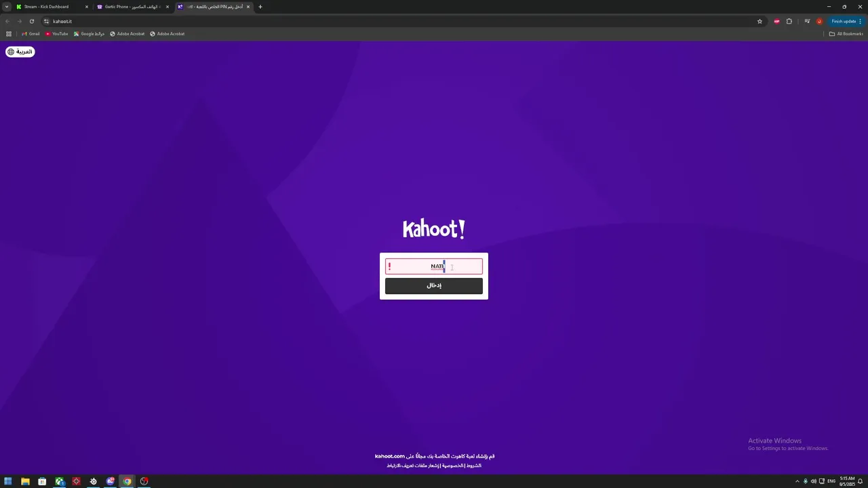Open the taskbar clock and date
The width and height of the screenshot is (868, 488).
coord(847,481)
